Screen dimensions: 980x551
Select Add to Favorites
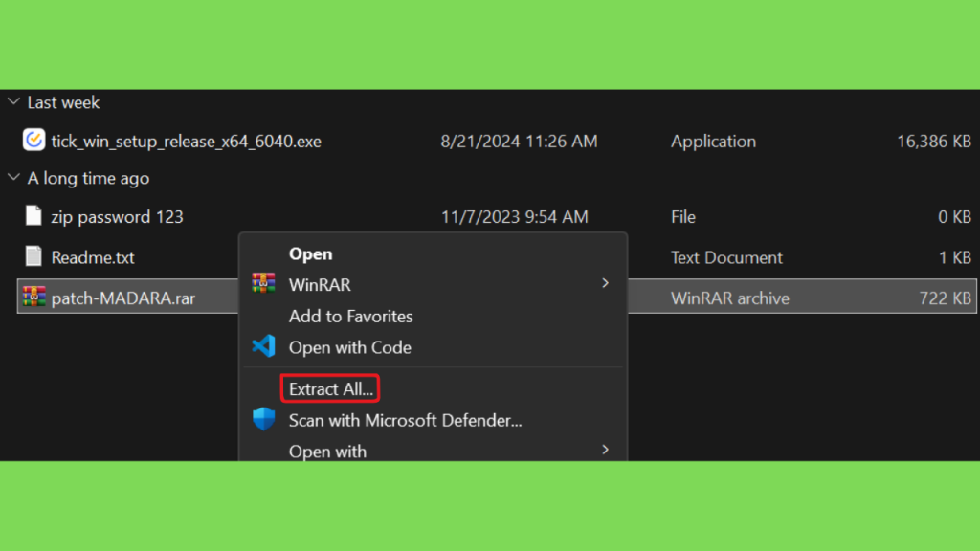point(350,316)
